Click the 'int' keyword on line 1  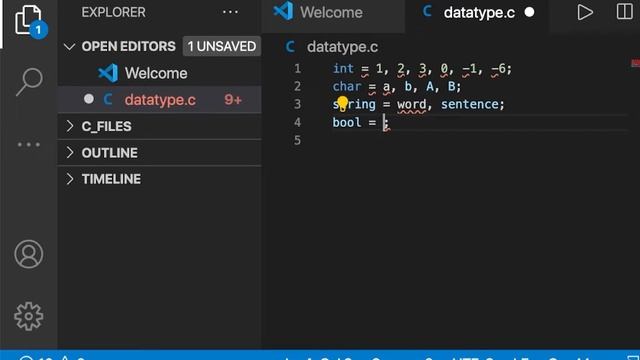point(343,68)
